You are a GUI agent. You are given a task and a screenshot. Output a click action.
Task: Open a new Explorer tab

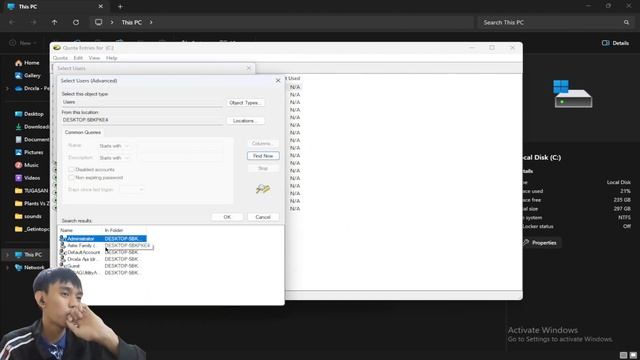(x=120, y=7)
